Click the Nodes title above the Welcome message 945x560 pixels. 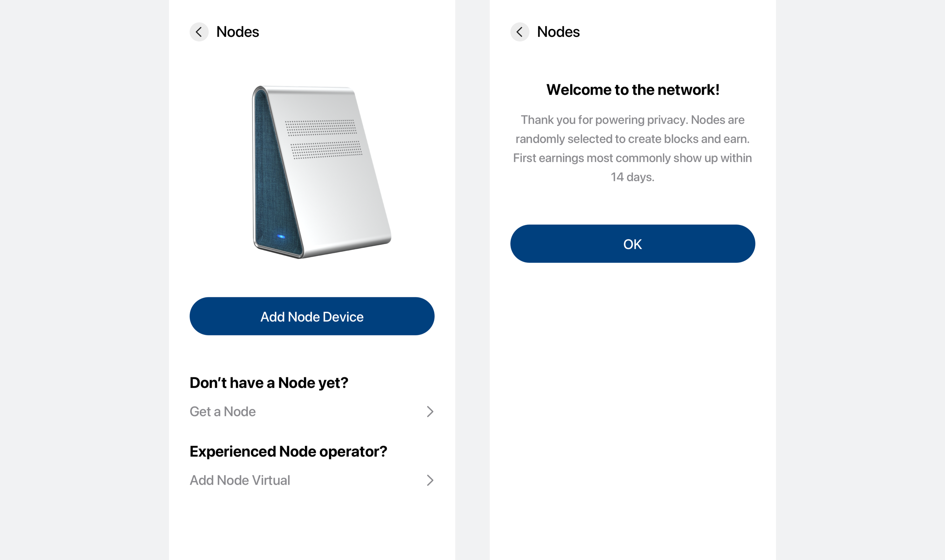[x=558, y=32]
